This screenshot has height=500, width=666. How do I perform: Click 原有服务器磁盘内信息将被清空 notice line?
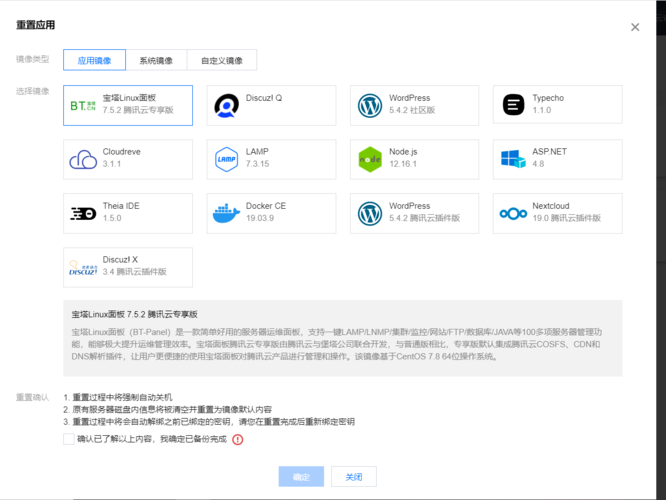(167, 410)
